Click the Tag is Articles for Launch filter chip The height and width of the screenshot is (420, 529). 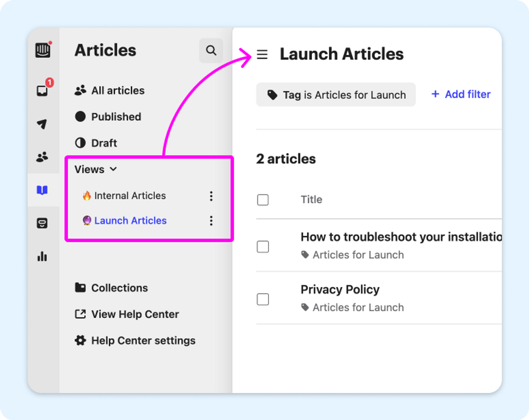click(x=335, y=95)
